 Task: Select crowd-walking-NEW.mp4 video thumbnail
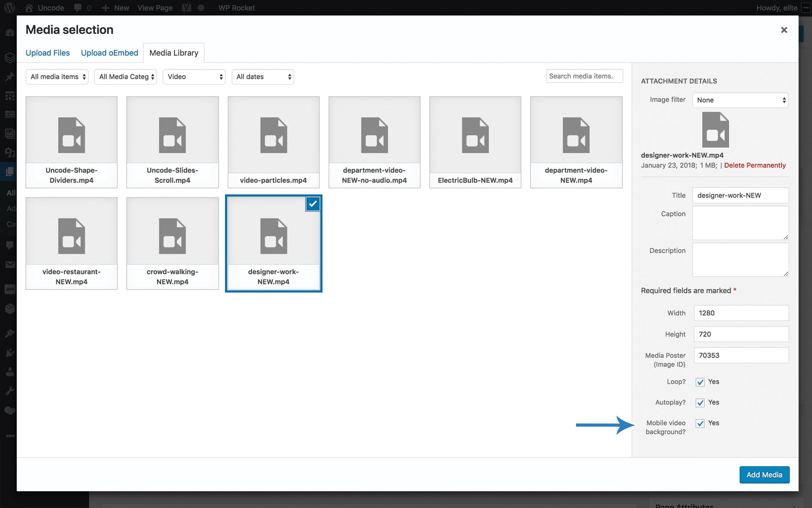[x=172, y=236]
